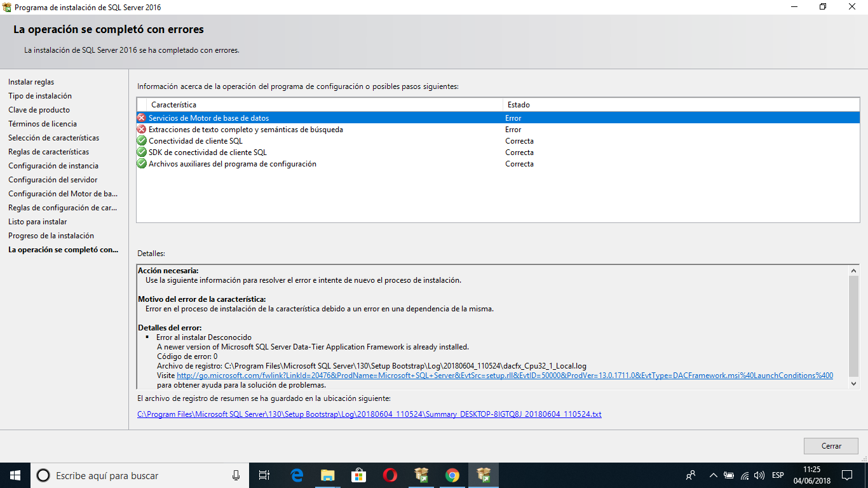The width and height of the screenshot is (868, 488).
Task: Click the green check icon for Conectividad de cliente SQL
Action: (x=142, y=141)
